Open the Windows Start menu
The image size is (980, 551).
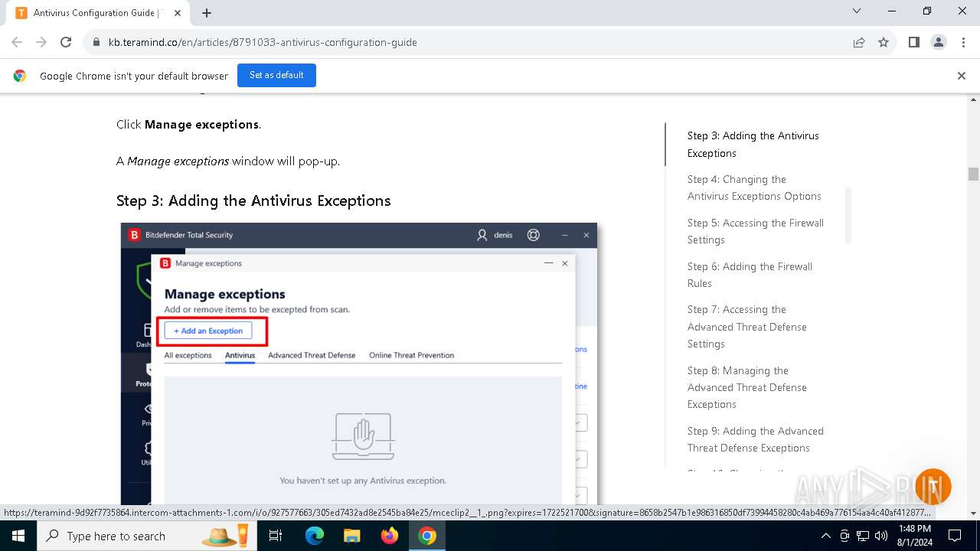[18, 536]
